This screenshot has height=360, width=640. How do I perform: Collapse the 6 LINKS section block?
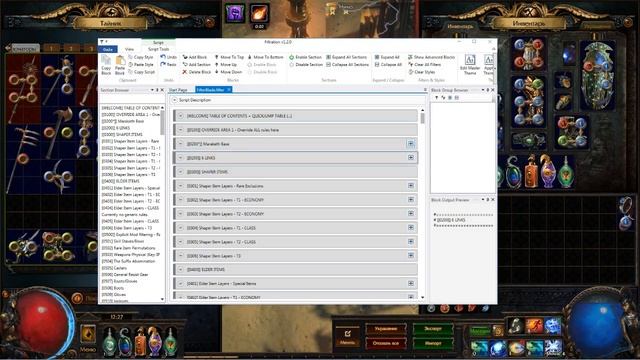pyautogui.click(x=180, y=158)
